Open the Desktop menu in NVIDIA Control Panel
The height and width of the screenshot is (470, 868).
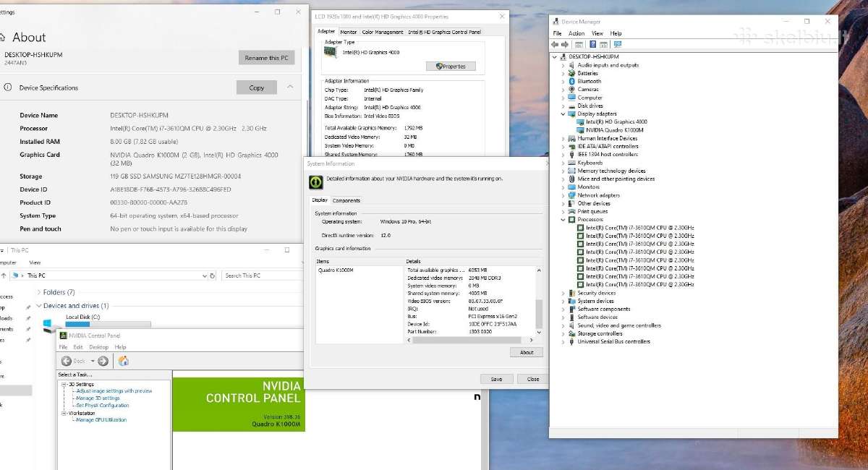pos(98,347)
